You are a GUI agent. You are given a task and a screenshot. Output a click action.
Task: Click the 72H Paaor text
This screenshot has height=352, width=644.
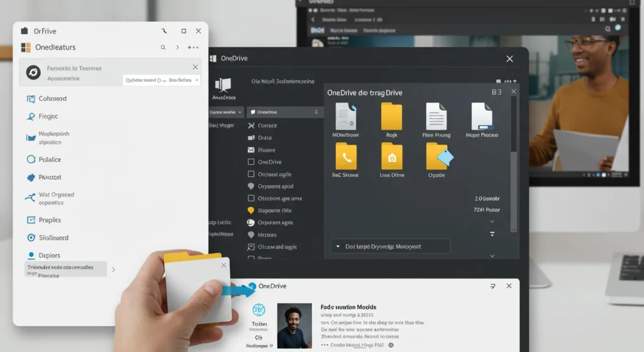(487, 210)
